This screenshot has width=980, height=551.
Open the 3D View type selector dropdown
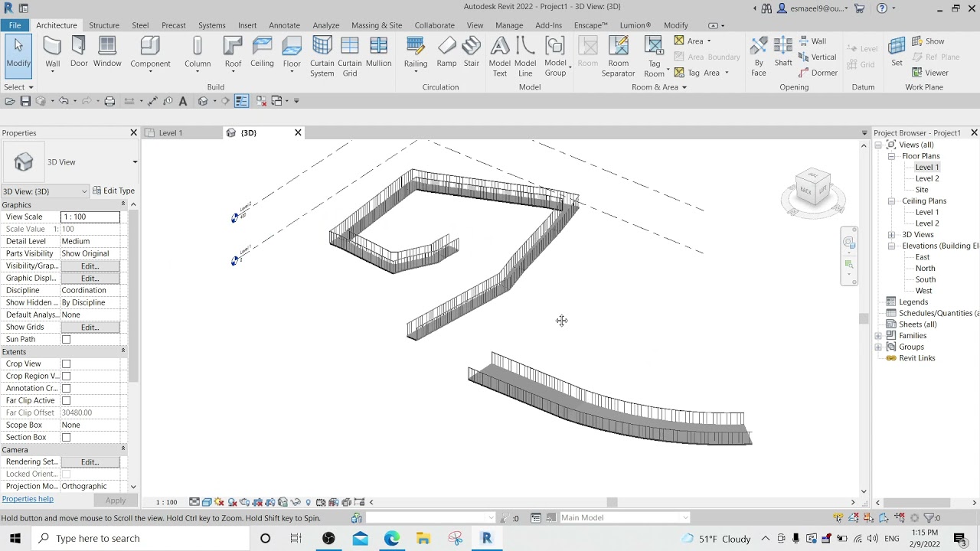[x=135, y=162]
